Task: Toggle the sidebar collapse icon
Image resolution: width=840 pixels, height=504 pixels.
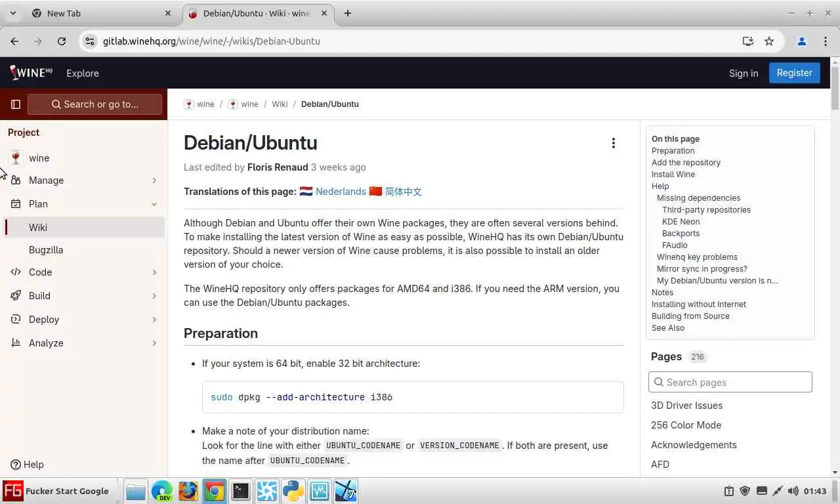Action: point(16,104)
